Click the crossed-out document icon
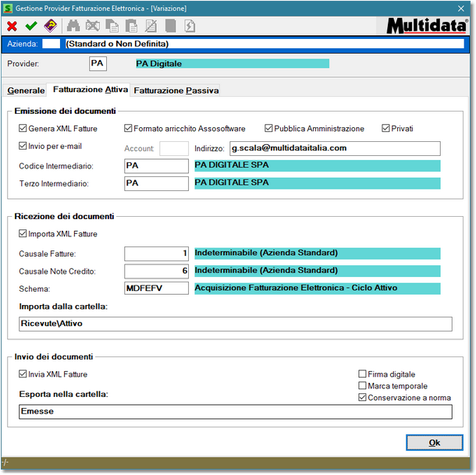 (151, 26)
